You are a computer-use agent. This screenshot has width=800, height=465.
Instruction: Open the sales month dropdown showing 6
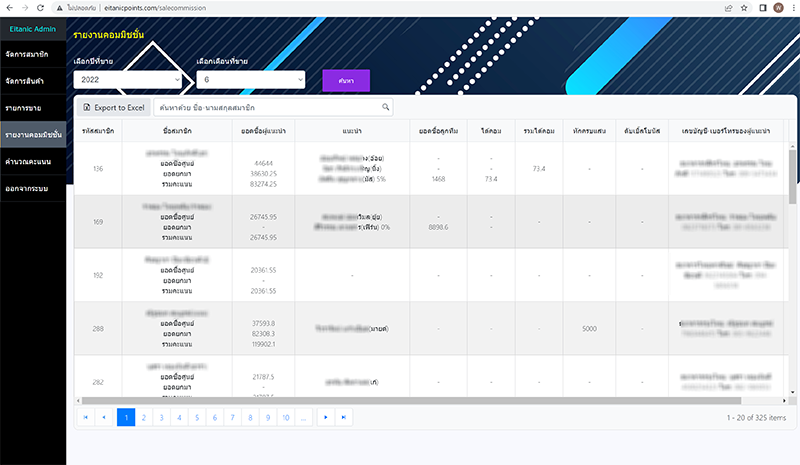[250, 79]
